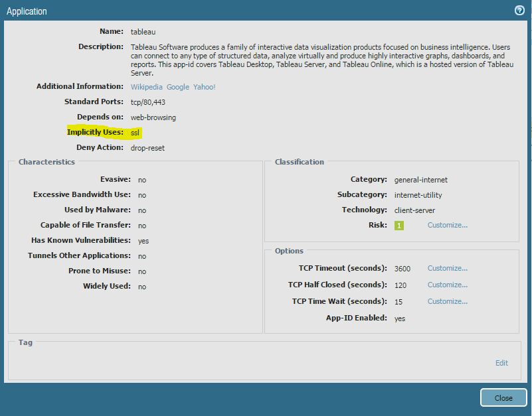Image resolution: width=532 pixels, height=416 pixels.
Task: Click the tcp/80,443 Standard Ports value
Action: 149,102
